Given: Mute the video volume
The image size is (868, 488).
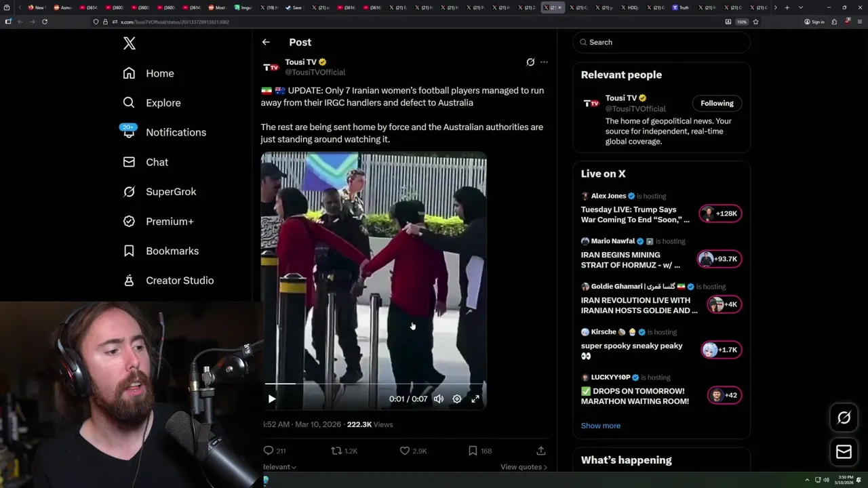Looking at the screenshot, I should point(439,399).
